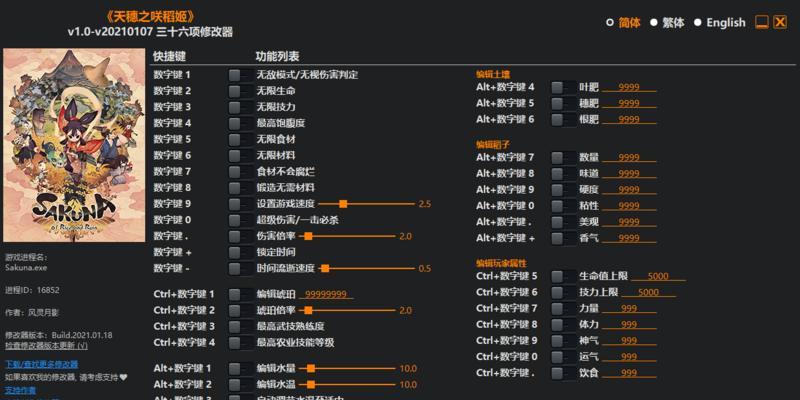Close the trainer with the orange X
800x400 pixels.
(x=780, y=22)
